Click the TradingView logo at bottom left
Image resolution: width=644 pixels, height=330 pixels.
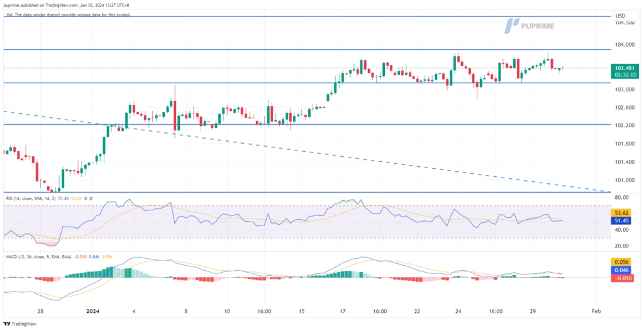coord(19,324)
